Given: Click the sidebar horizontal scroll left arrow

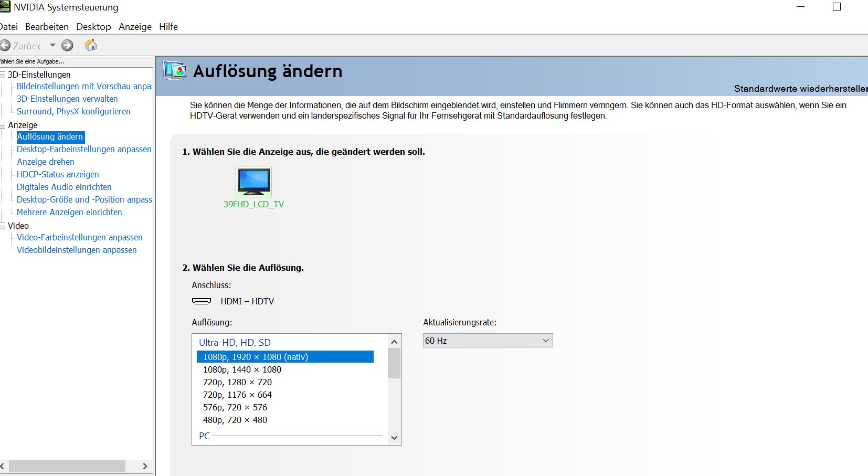Looking at the screenshot, I should (3, 466).
